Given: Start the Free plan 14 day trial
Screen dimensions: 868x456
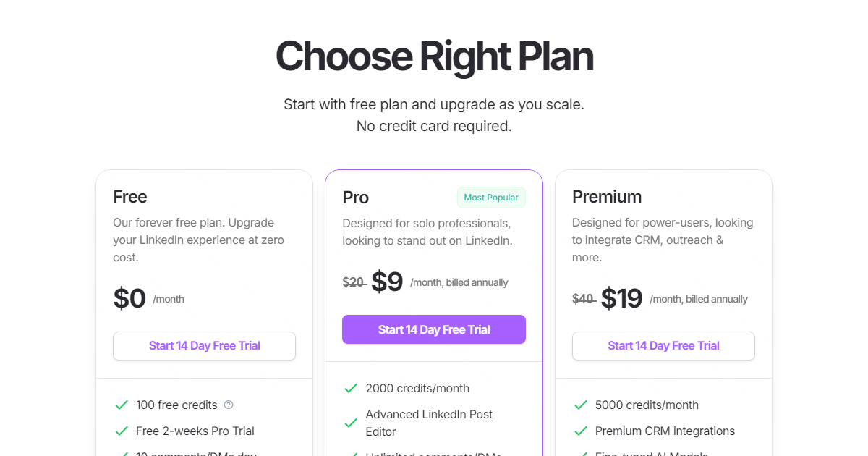Looking at the screenshot, I should click(204, 346).
